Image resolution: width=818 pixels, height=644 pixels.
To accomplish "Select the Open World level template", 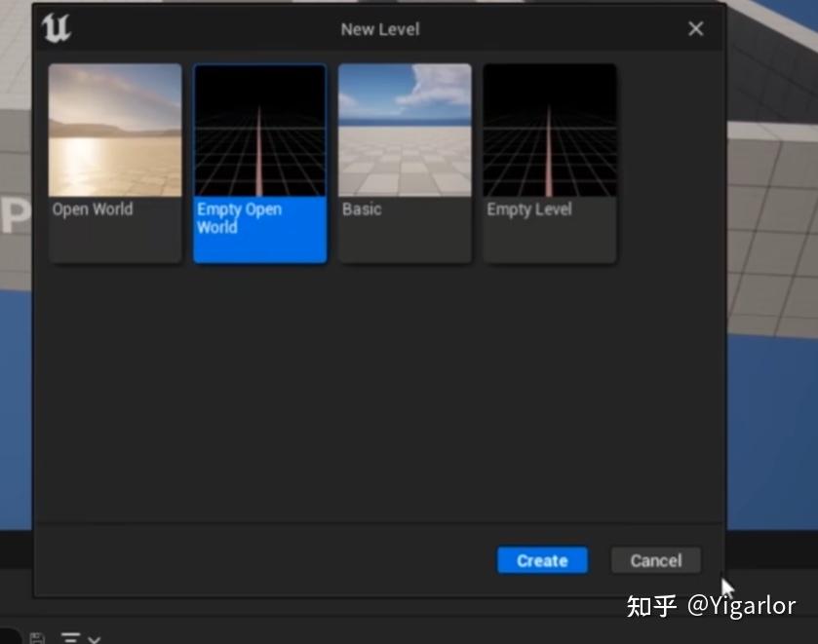I will click(x=115, y=164).
